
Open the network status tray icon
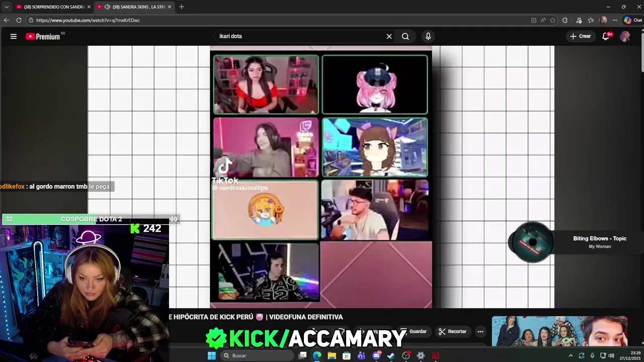click(603, 355)
